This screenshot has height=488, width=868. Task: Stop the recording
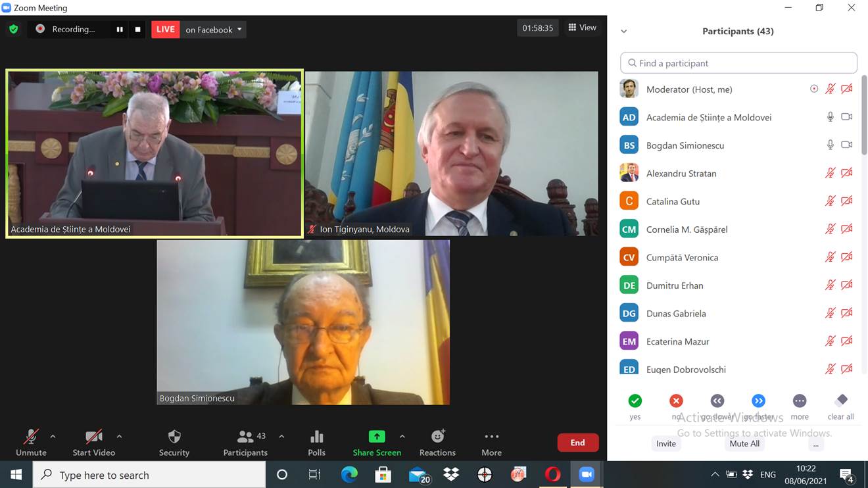coord(137,30)
